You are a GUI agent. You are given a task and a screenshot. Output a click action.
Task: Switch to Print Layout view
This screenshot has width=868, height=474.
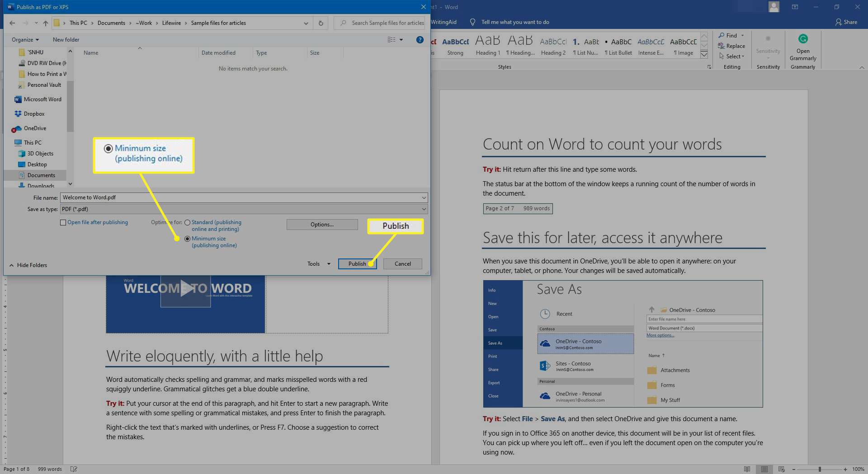click(764, 469)
